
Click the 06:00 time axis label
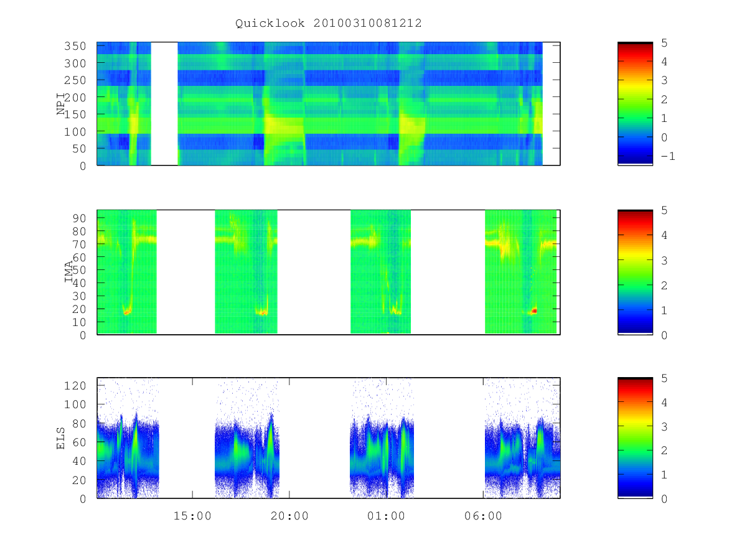pyautogui.click(x=484, y=516)
